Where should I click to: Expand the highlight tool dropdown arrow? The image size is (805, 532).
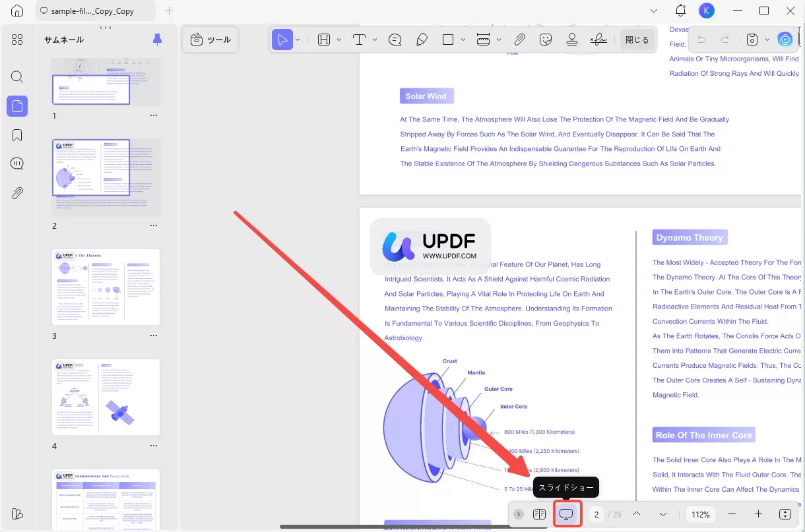tap(339, 40)
